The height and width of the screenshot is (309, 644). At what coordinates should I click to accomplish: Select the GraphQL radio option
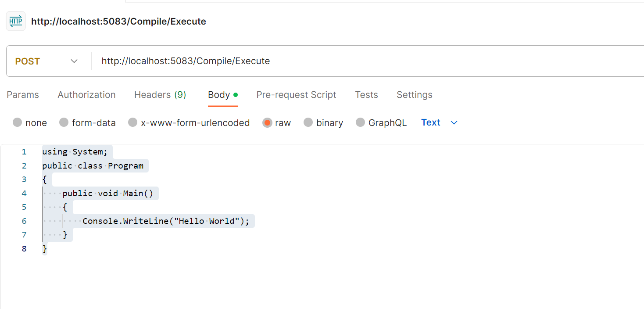click(361, 122)
